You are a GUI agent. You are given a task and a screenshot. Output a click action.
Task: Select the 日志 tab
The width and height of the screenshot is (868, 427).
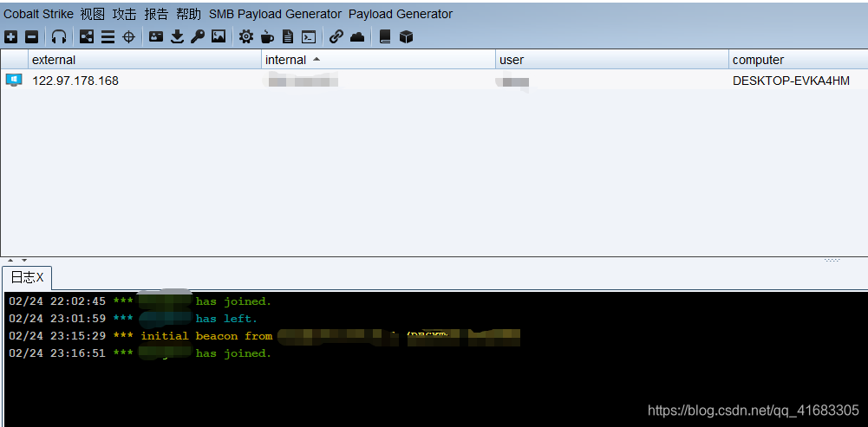point(27,277)
